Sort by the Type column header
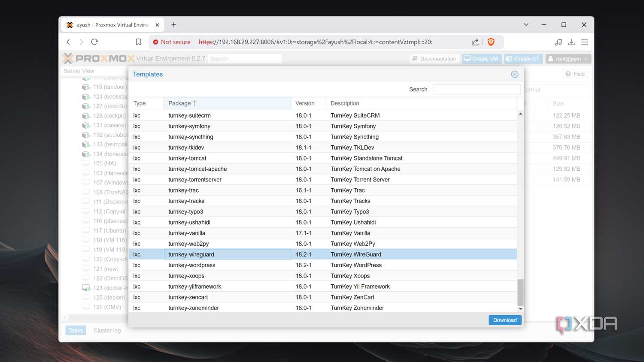 click(x=146, y=103)
